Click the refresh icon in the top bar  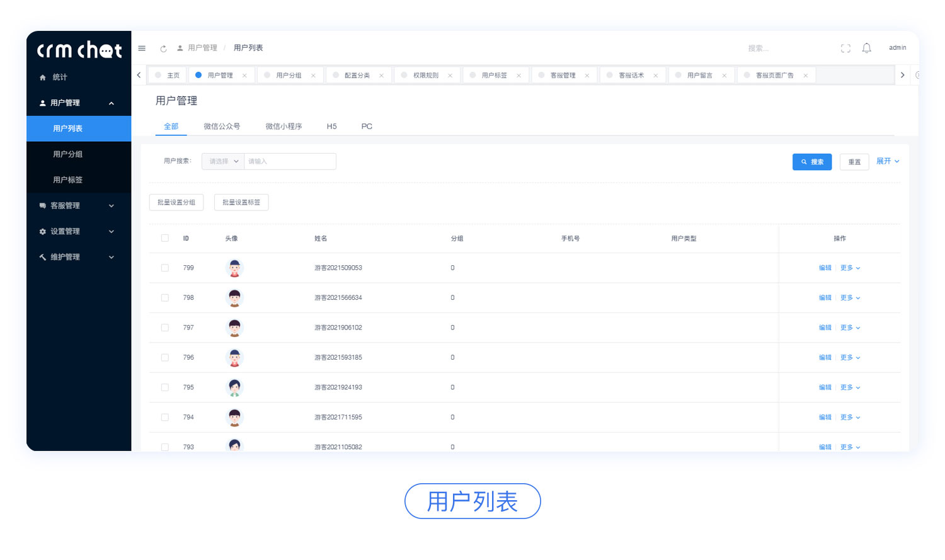tap(163, 48)
